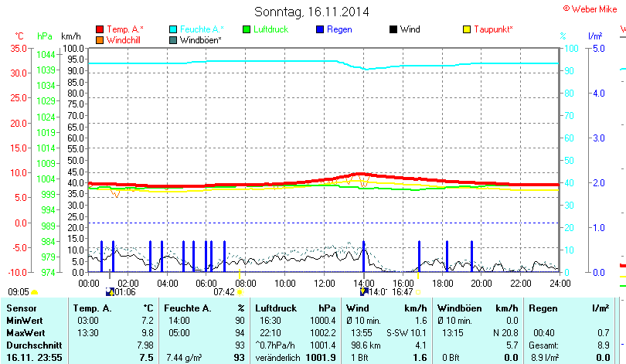Click the cyan Feuchte A. legend swatch
626x364 pixels.
(x=173, y=29)
